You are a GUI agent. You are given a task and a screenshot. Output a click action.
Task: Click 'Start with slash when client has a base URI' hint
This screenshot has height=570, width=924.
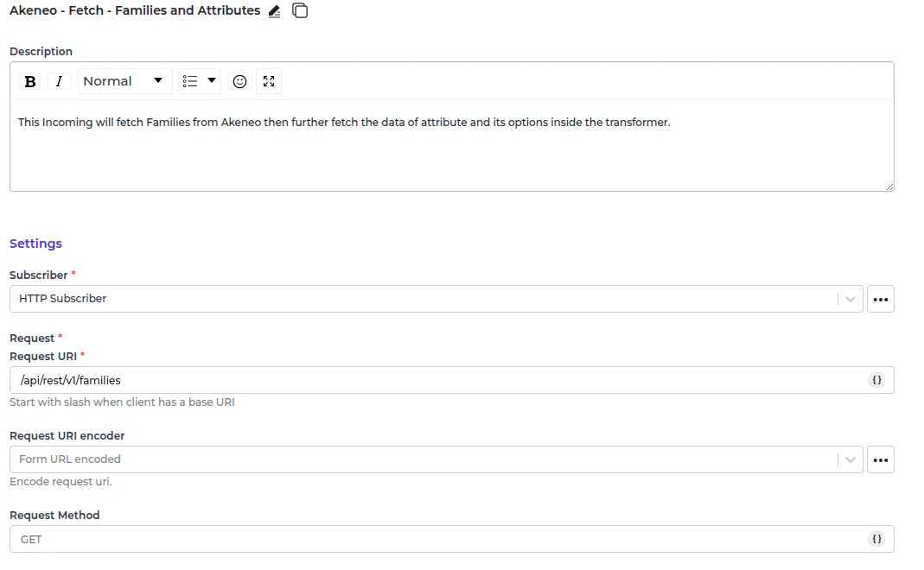(x=122, y=402)
